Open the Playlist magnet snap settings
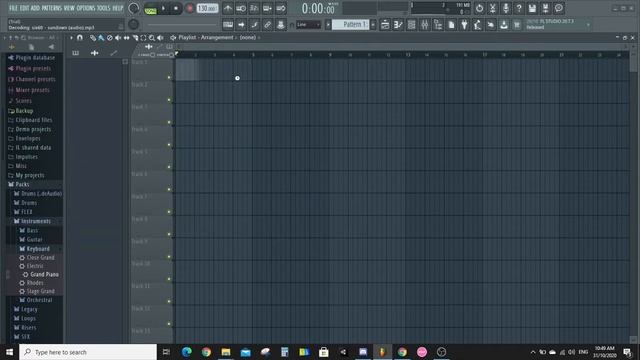The height and width of the screenshot is (360, 640). coord(80,38)
